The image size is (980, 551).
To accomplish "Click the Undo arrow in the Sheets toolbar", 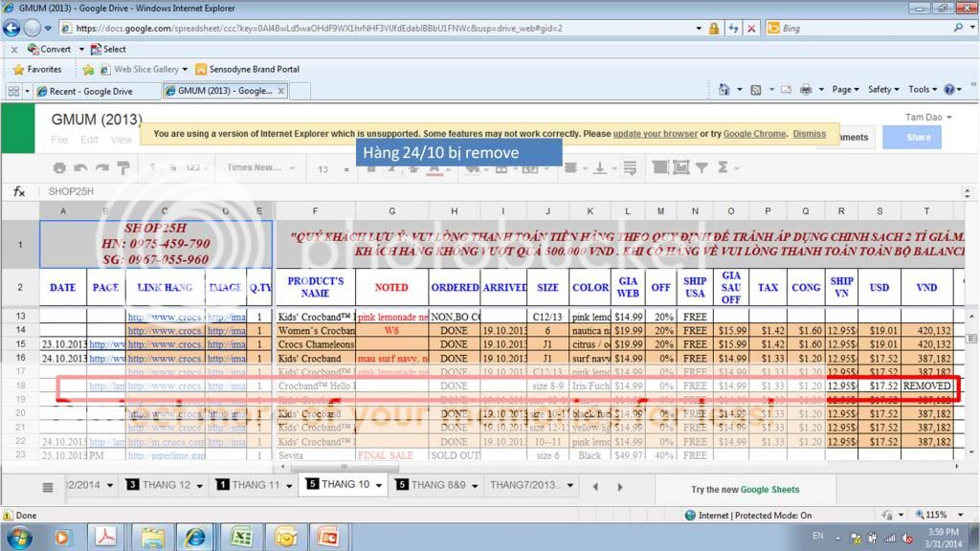I will [x=80, y=168].
